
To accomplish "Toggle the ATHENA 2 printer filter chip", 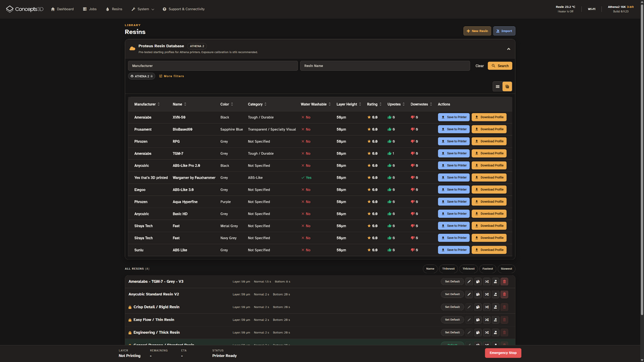I will click(142, 76).
